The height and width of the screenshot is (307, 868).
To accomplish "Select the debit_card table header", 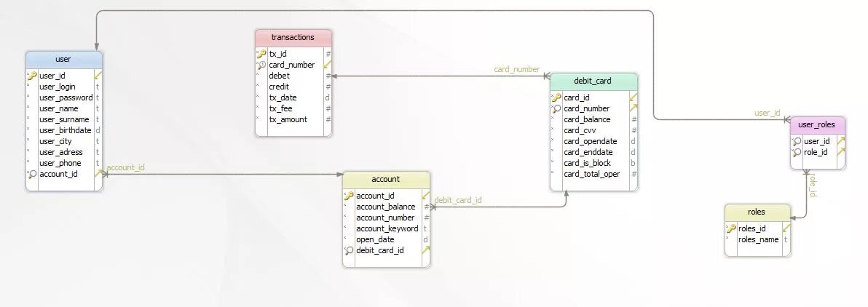I will pyautogui.click(x=593, y=81).
